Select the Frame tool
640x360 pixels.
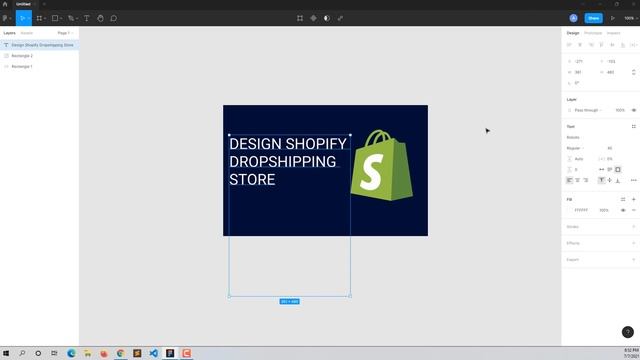[x=39, y=18]
